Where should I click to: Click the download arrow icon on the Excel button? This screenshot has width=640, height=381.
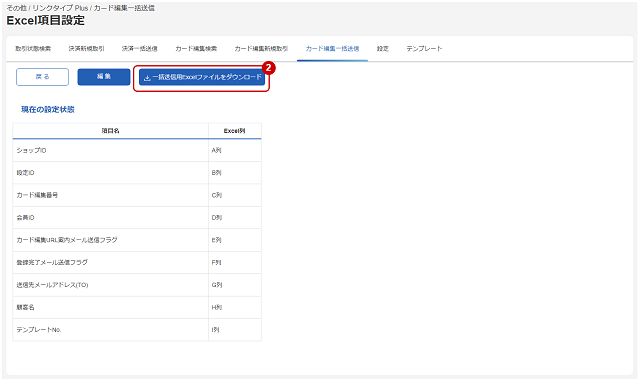coord(147,78)
